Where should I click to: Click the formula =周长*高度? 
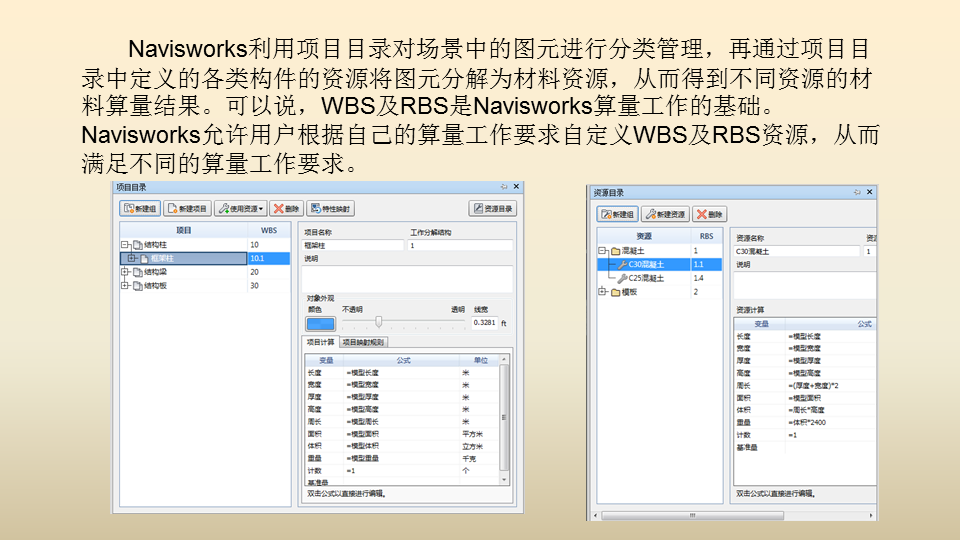pyautogui.click(x=806, y=410)
